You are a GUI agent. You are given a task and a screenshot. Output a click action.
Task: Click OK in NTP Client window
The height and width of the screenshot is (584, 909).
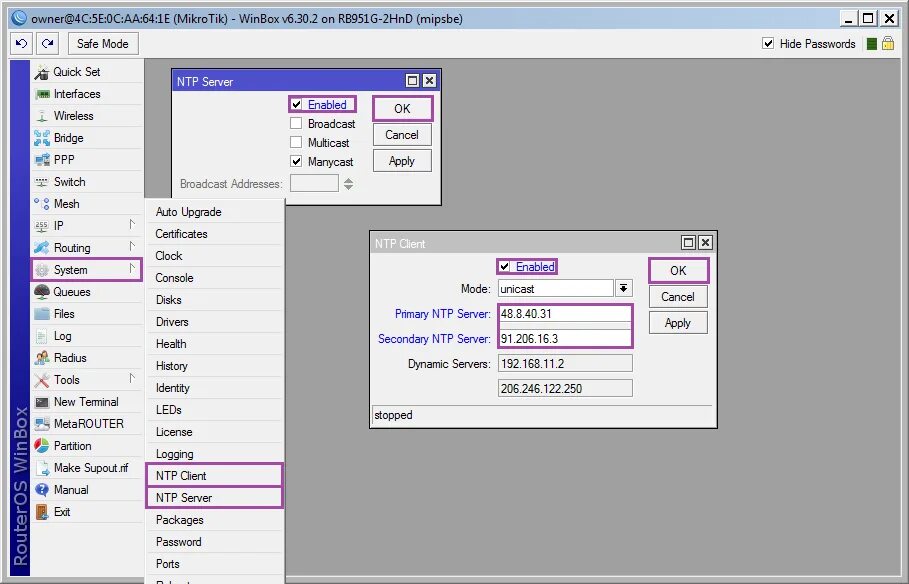[678, 270]
